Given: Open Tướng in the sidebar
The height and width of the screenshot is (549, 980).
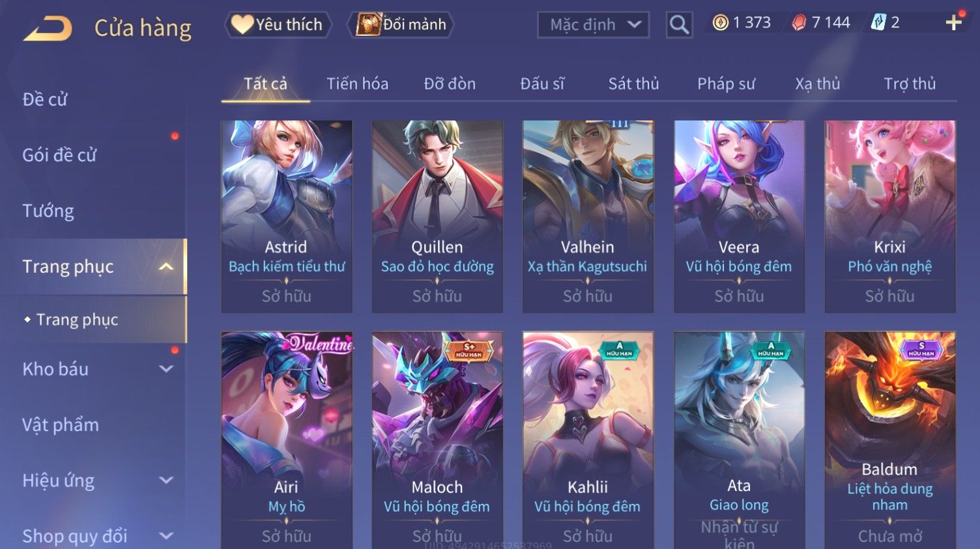Looking at the screenshot, I should click(x=48, y=211).
